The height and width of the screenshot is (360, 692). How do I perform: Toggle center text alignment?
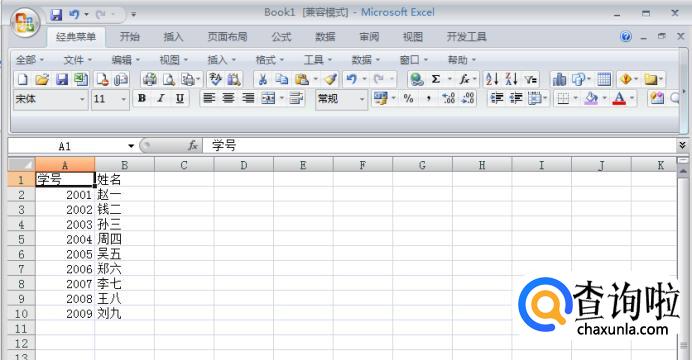(x=228, y=98)
